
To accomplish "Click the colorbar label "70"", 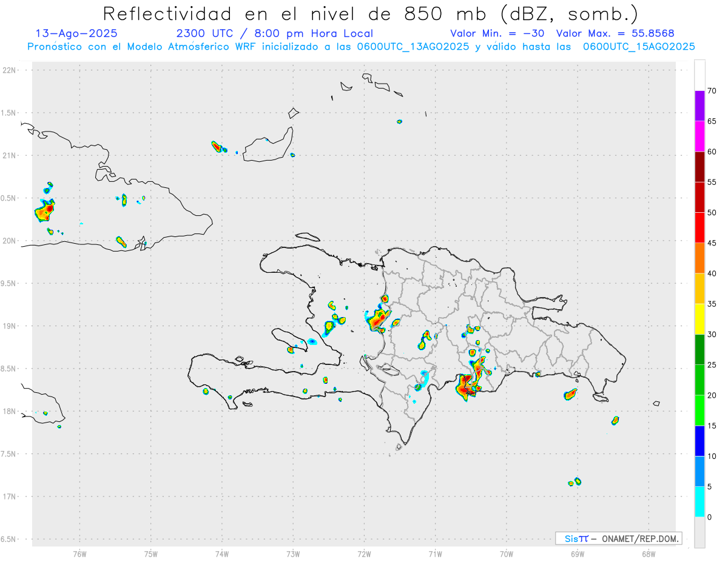I will pos(712,91).
